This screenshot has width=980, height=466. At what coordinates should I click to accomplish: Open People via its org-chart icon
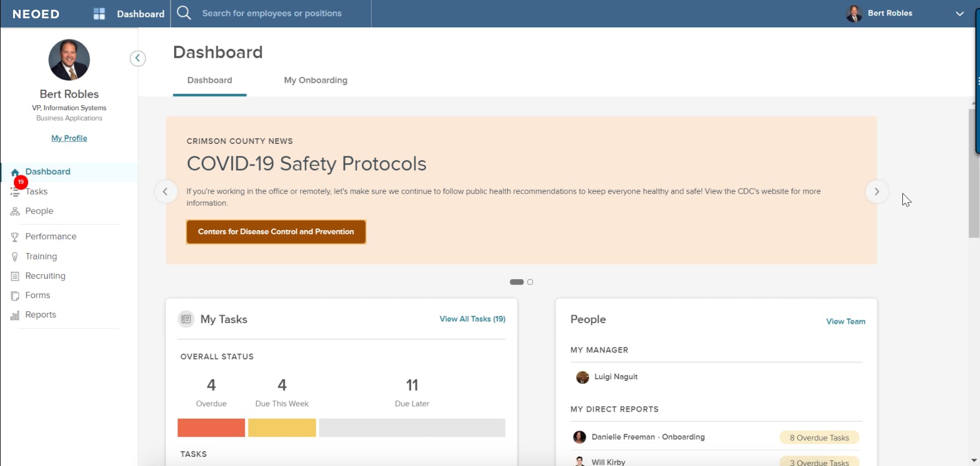pyautogui.click(x=15, y=211)
